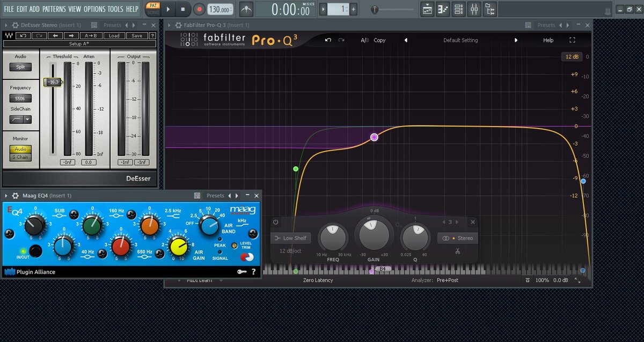Click the DeEsser undo arrow icon
This screenshot has height=342, width=644.
(x=23, y=35)
